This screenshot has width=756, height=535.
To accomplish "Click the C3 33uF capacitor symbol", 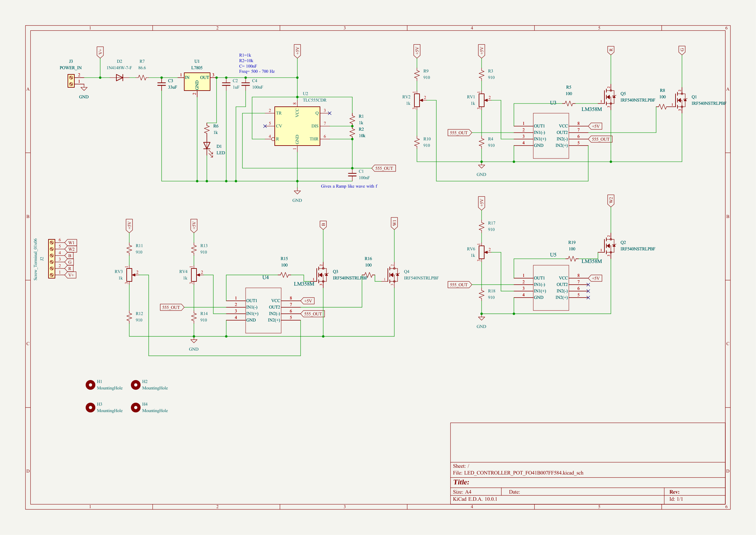I will [162, 84].
